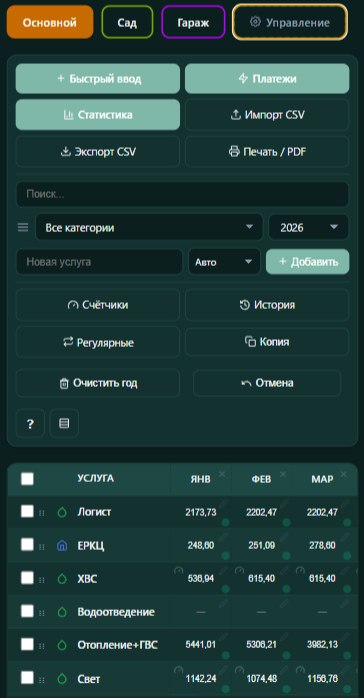Grab the drag handle of Логист row
The width and height of the screenshot is (364, 698).
(42, 513)
